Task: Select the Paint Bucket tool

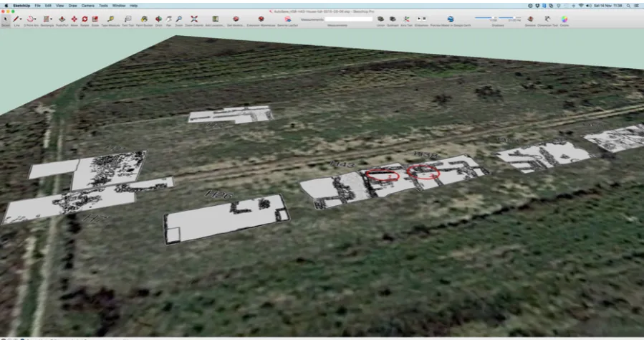Action: tap(144, 19)
